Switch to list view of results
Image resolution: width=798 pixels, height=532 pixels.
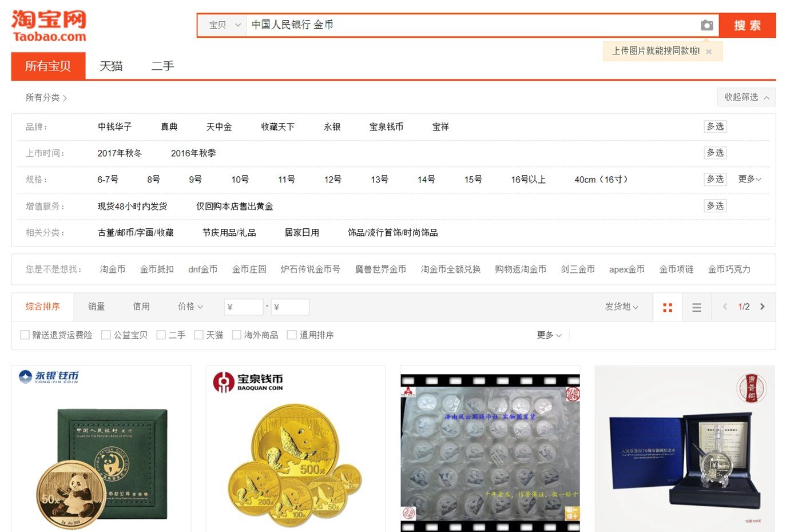(696, 307)
